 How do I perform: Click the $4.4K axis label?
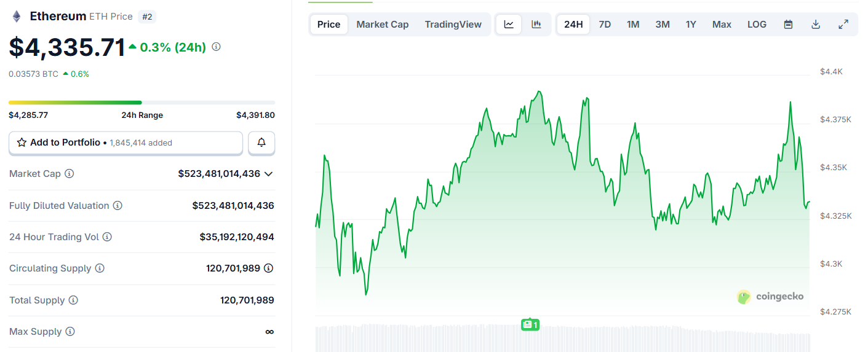tap(831, 72)
